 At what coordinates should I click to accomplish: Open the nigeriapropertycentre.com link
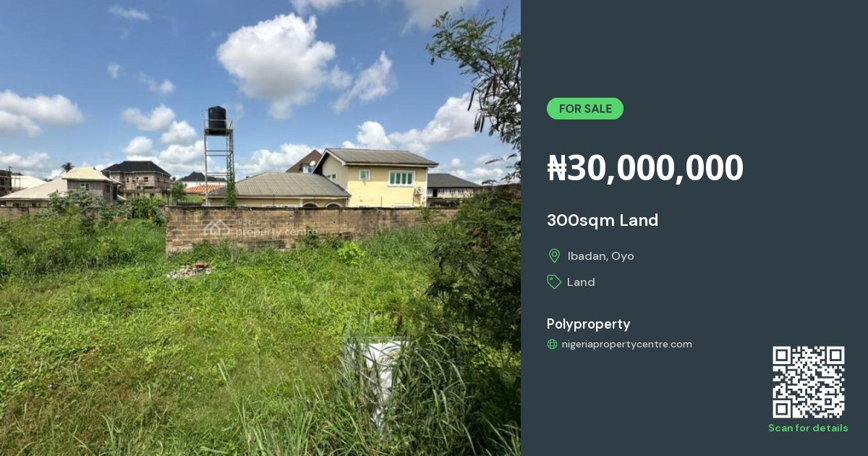(626, 345)
